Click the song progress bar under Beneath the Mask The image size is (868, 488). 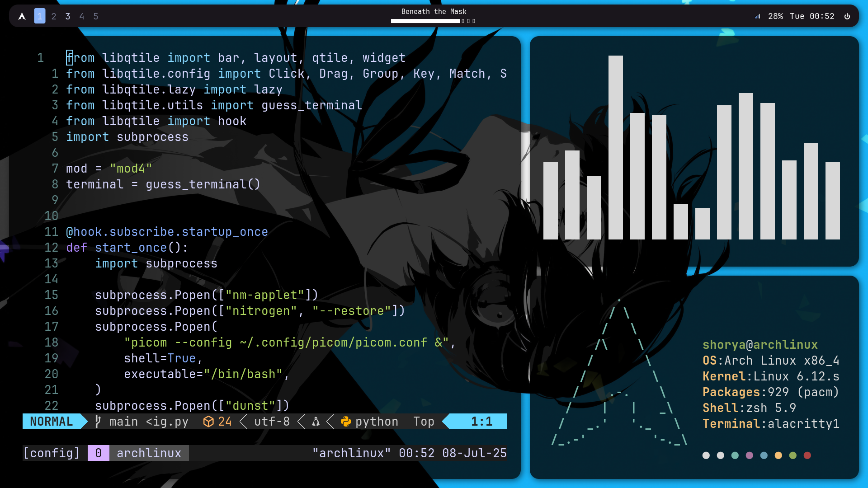coord(433,21)
